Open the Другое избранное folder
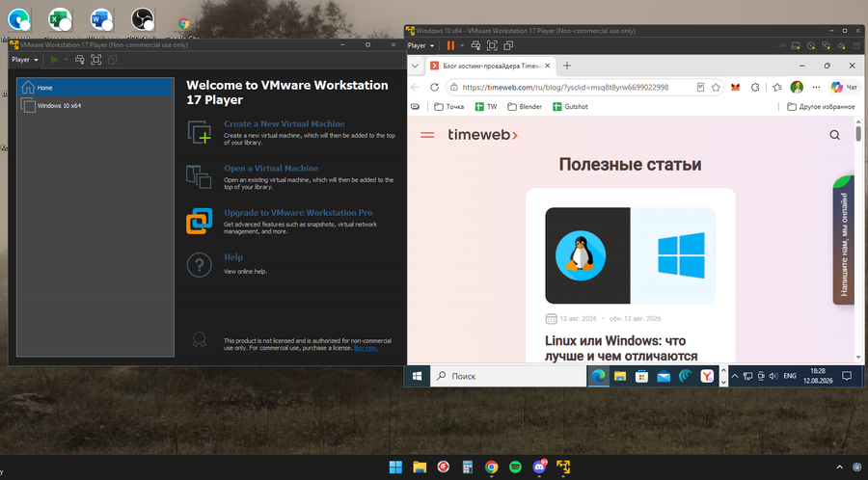This screenshot has width=868, height=480. pos(821,107)
